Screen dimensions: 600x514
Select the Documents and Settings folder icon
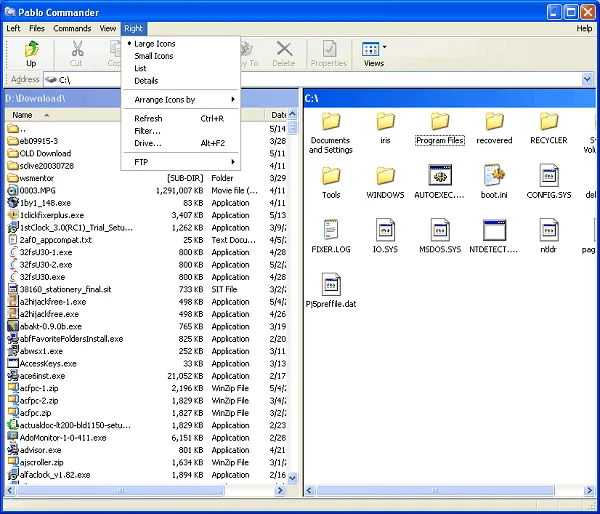click(331, 121)
